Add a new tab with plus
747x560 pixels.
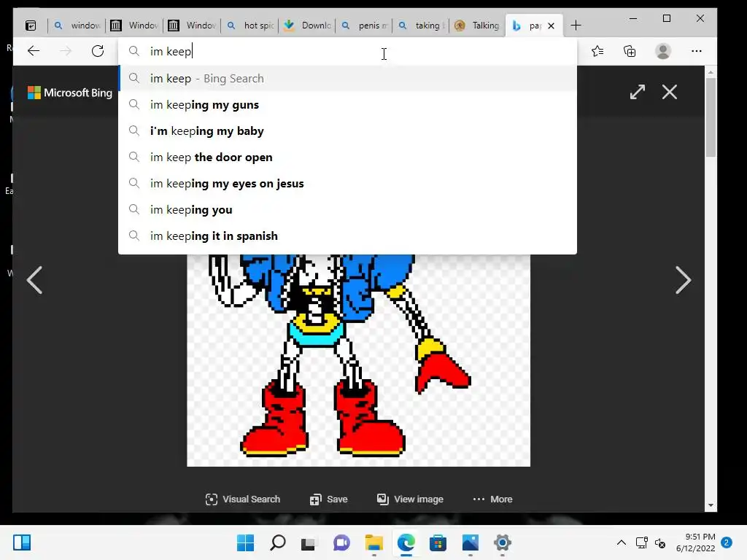(x=576, y=26)
